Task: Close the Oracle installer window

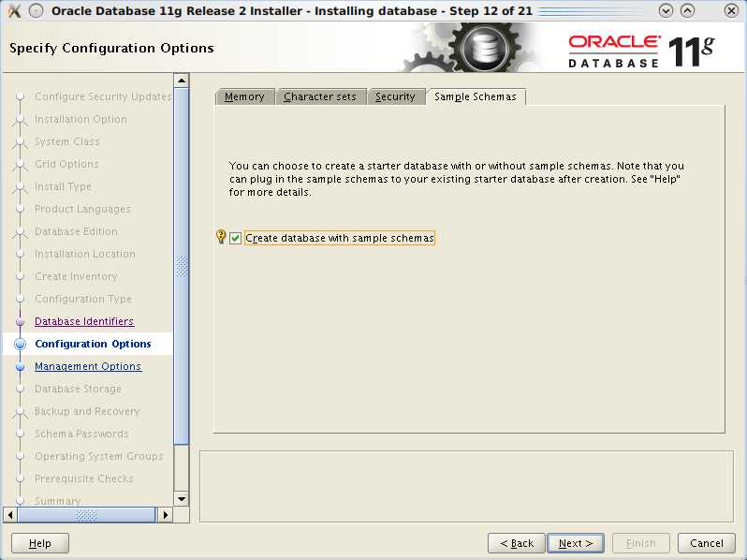Action: [731, 11]
